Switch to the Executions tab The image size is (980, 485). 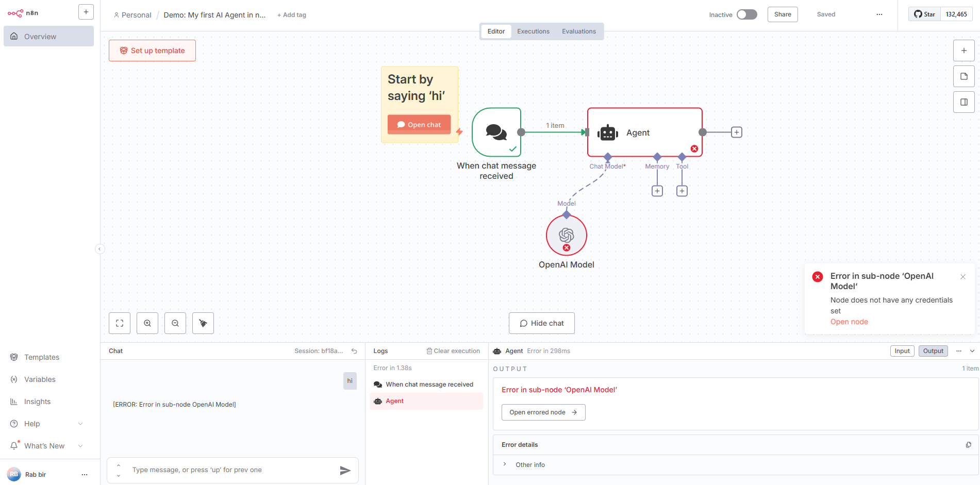(533, 31)
